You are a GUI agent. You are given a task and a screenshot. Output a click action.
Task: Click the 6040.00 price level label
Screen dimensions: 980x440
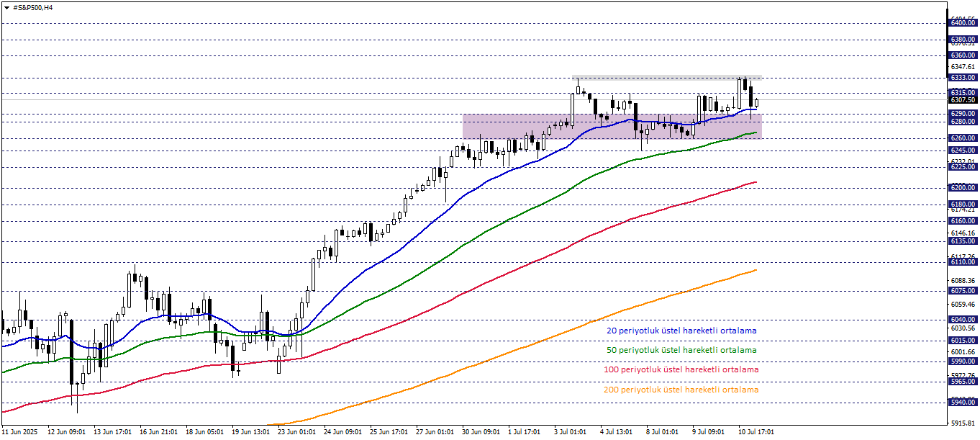tap(963, 320)
